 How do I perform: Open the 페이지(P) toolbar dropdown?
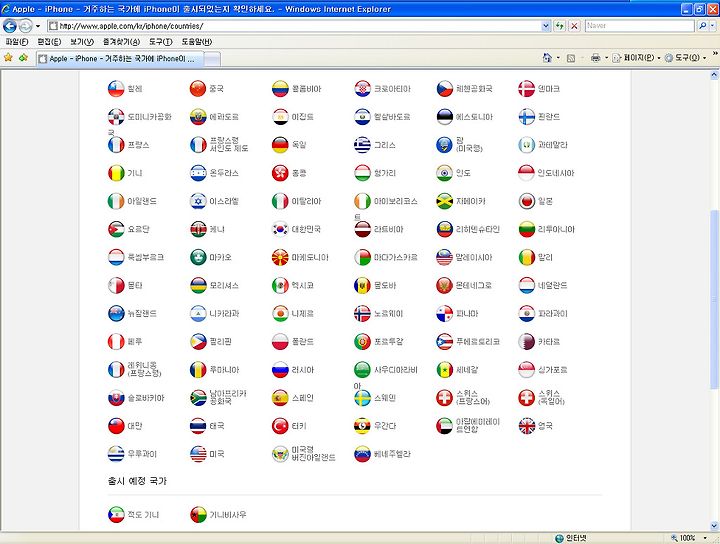[x=636, y=57]
